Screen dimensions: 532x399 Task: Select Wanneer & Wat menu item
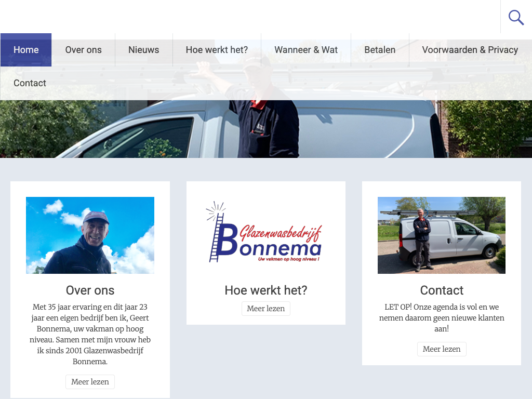tap(306, 50)
